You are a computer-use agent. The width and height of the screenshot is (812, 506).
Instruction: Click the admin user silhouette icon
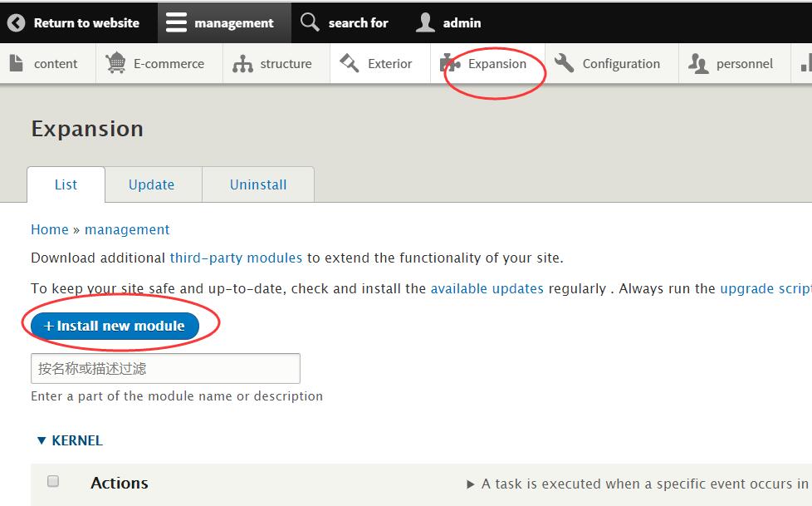tap(425, 22)
